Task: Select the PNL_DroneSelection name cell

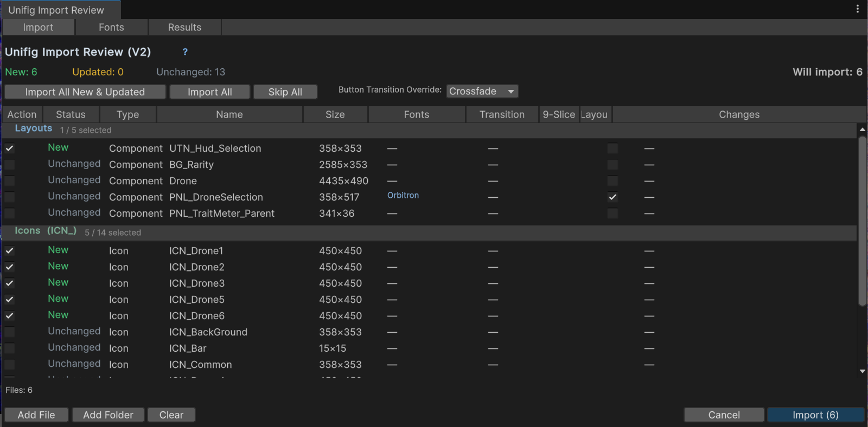Action: pos(216,197)
